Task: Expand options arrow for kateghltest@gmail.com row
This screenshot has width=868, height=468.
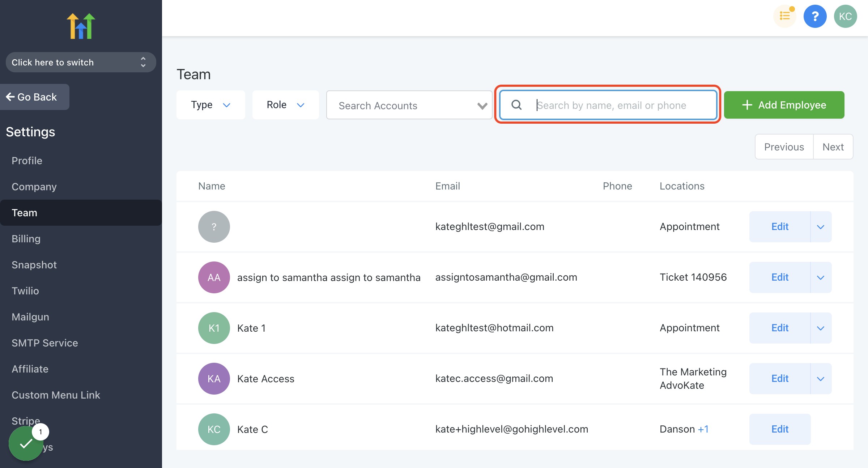Action: 821,227
